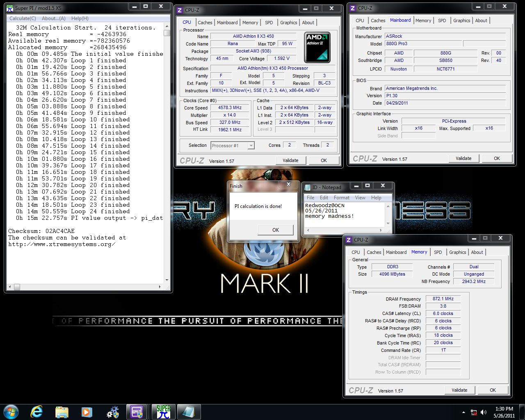The width and height of the screenshot is (525, 420).
Task: Open Format menu in Notepad
Action: click(342, 198)
